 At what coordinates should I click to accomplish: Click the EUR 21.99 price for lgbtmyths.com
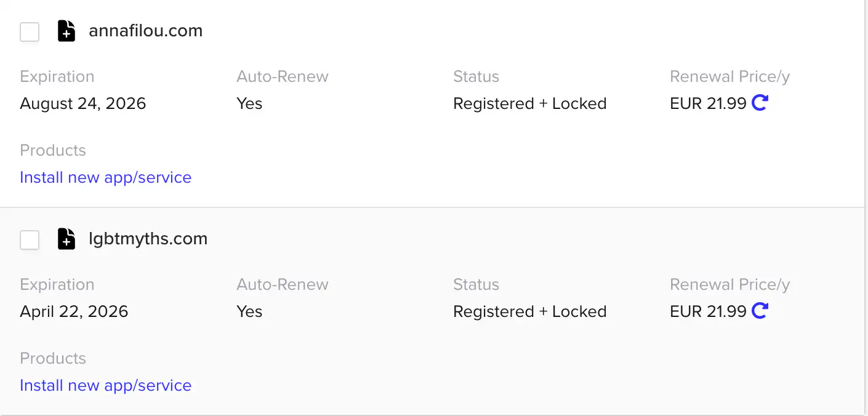(x=708, y=311)
